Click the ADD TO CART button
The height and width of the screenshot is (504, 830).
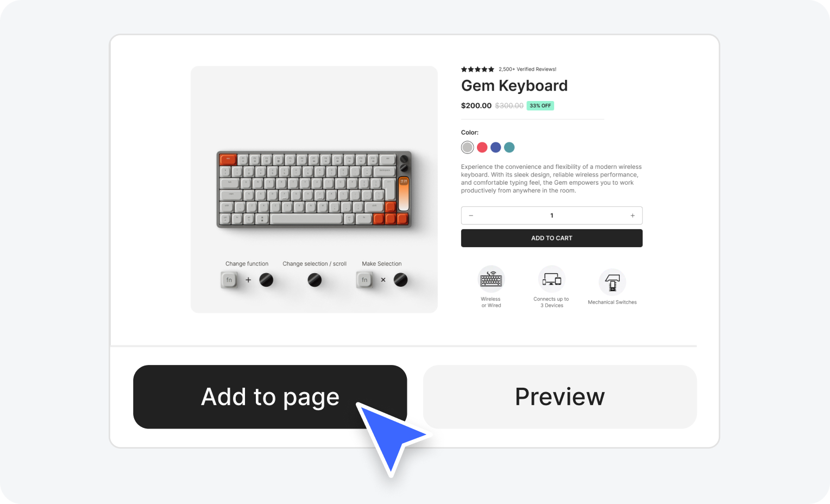click(x=552, y=238)
